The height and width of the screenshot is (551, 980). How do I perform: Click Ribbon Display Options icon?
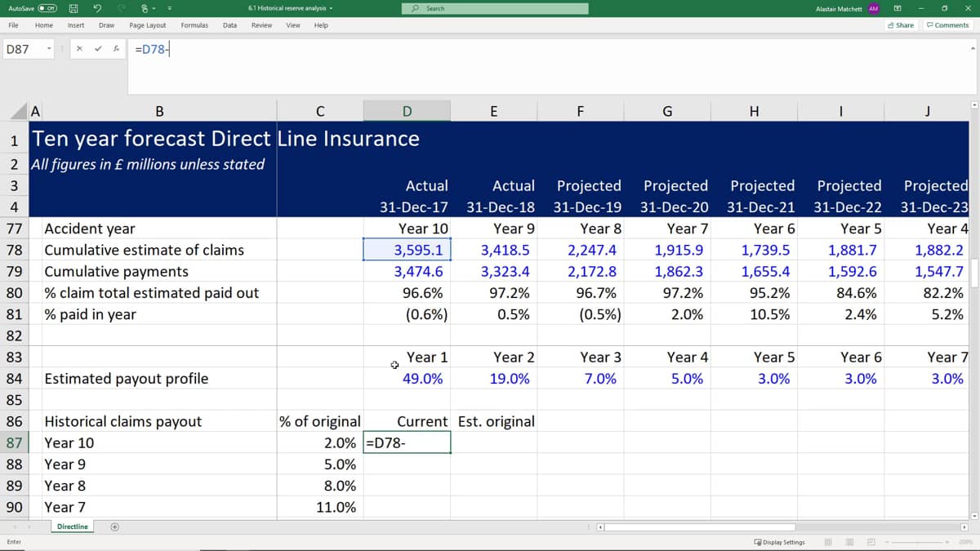tap(897, 8)
